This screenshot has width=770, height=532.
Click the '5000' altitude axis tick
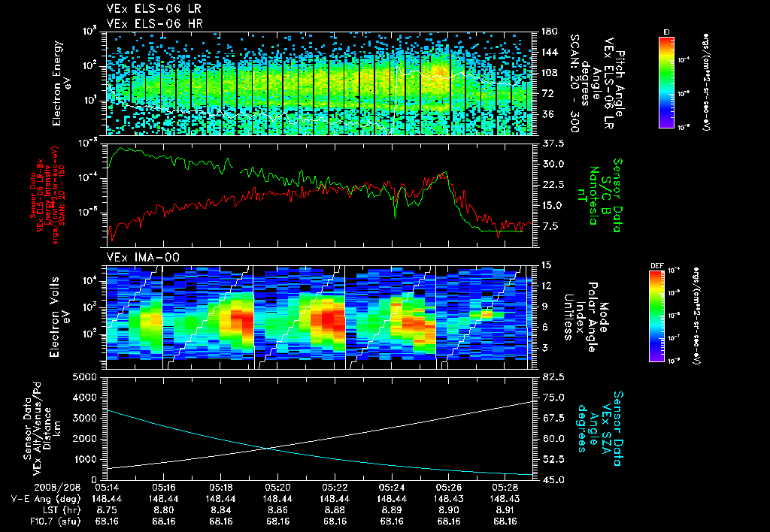(x=84, y=377)
